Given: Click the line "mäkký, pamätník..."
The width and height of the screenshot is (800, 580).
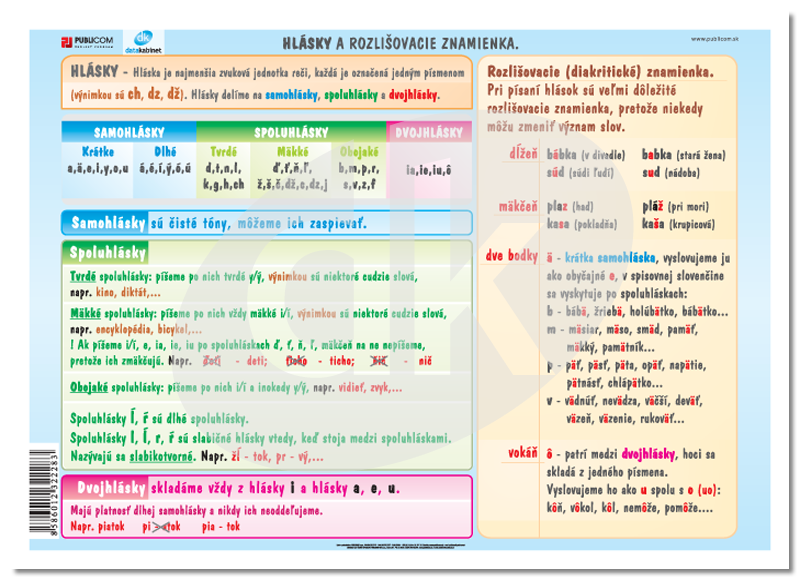Looking at the screenshot, I should 611,348.
